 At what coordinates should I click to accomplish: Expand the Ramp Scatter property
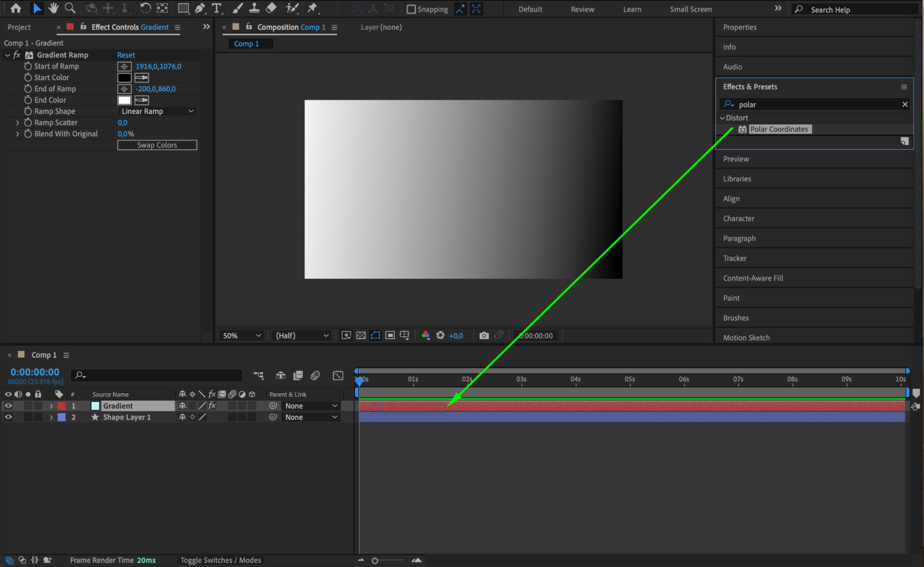click(x=18, y=122)
